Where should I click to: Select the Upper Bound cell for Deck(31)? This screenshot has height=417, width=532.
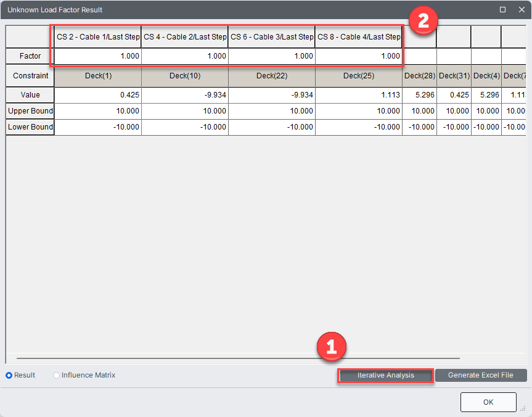tap(454, 111)
